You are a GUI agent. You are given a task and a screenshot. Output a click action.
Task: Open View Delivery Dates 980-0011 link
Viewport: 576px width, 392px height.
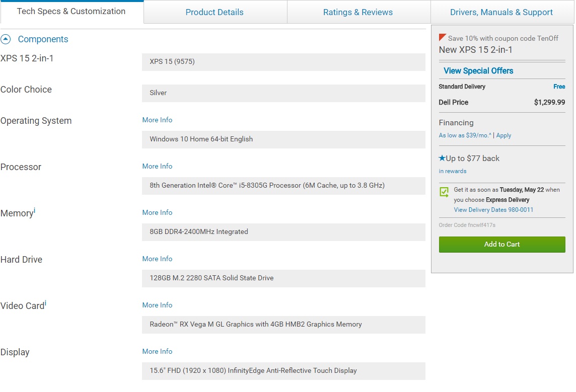coord(493,210)
